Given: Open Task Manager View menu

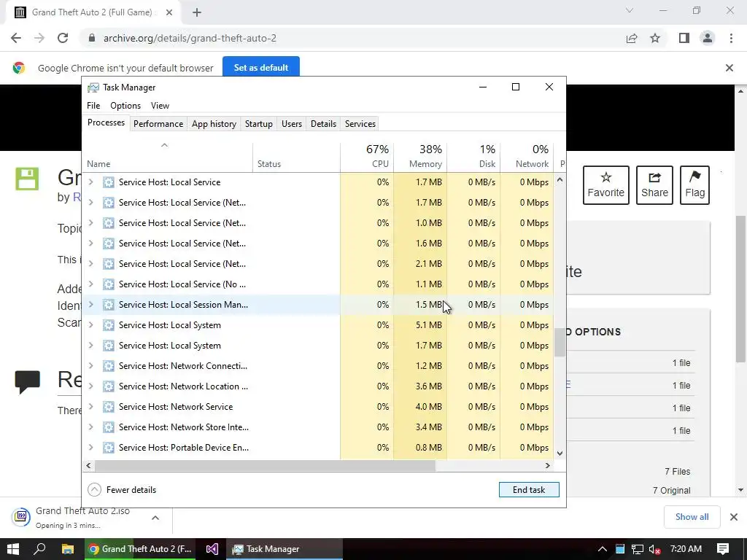Looking at the screenshot, I should coord(160,106).
